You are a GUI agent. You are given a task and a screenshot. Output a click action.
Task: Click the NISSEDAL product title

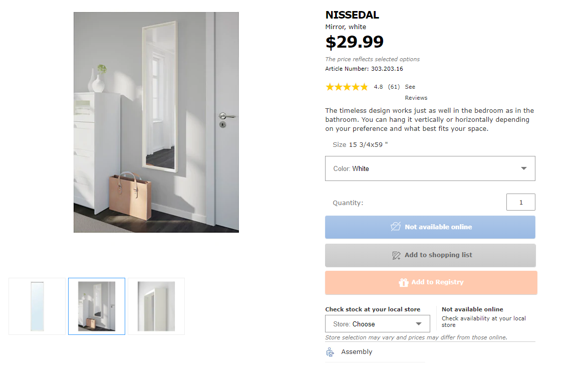coord(352,15)
